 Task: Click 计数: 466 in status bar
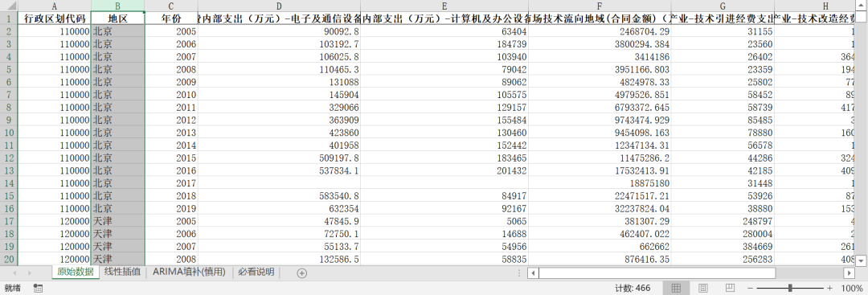(633, 289)
